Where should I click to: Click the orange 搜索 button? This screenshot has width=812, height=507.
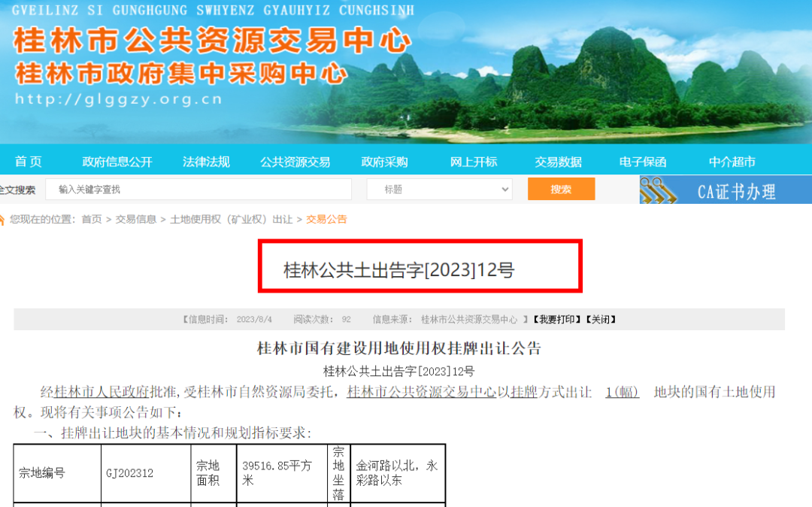point(562,189)
